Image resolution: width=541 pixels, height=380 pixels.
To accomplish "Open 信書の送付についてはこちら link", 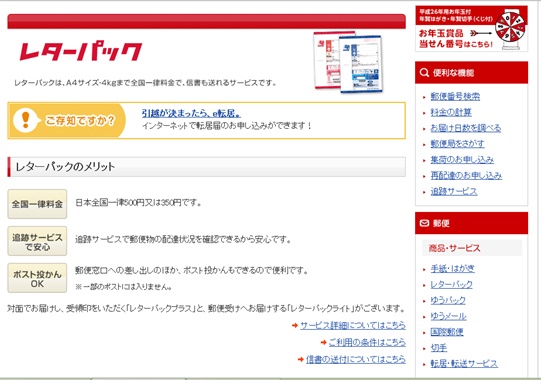I will 356,359.
